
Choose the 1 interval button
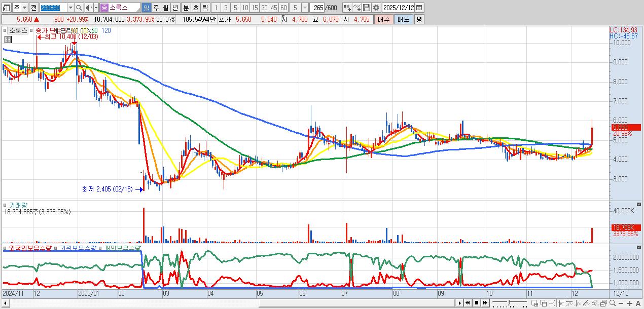(x=216, y=8)
